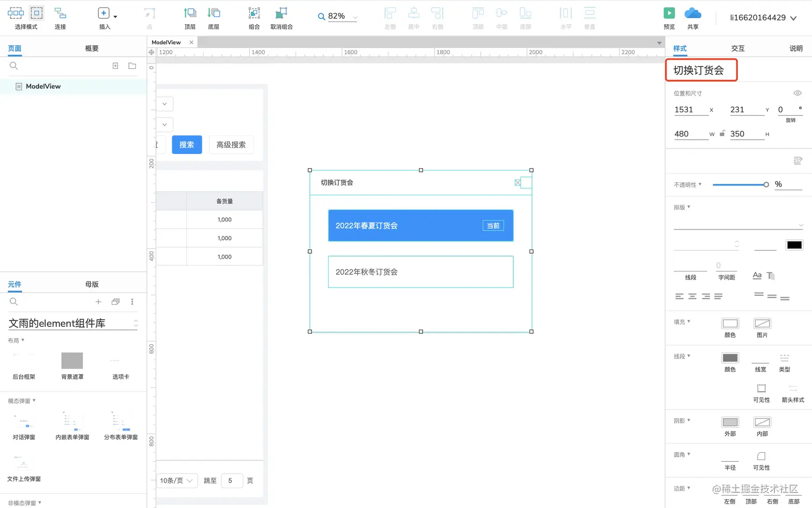Toggle the contained selection mode icon

pos(37,13)
